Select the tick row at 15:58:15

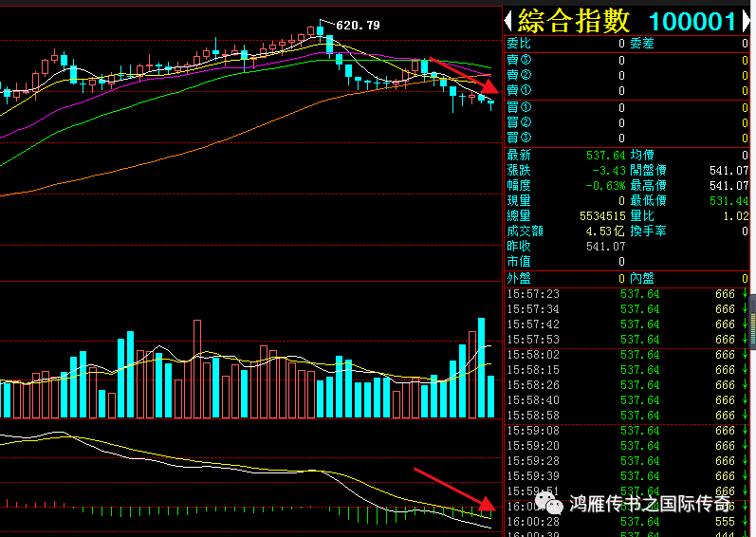627,370
